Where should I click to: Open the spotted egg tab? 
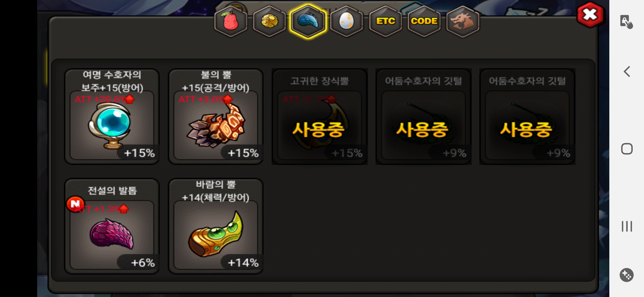346,21
